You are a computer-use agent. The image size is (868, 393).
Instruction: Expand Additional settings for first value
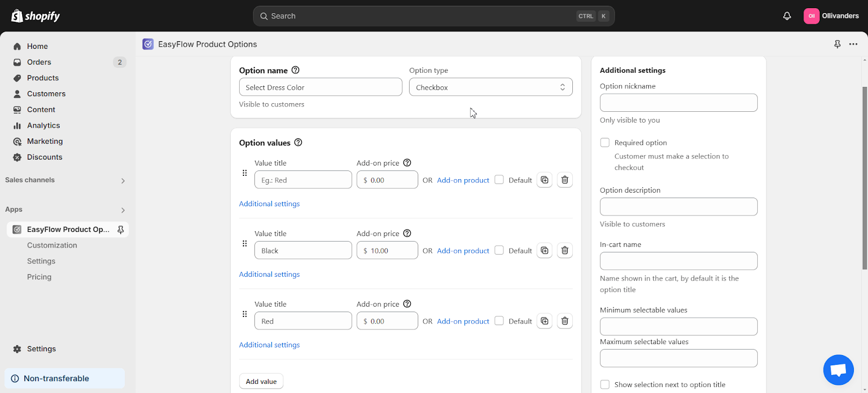[x=269, y=204]
